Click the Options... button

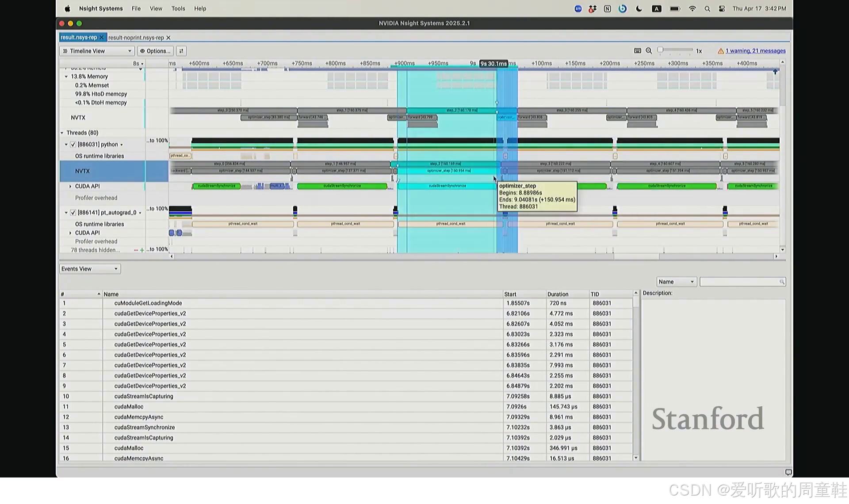pos(155,51)
